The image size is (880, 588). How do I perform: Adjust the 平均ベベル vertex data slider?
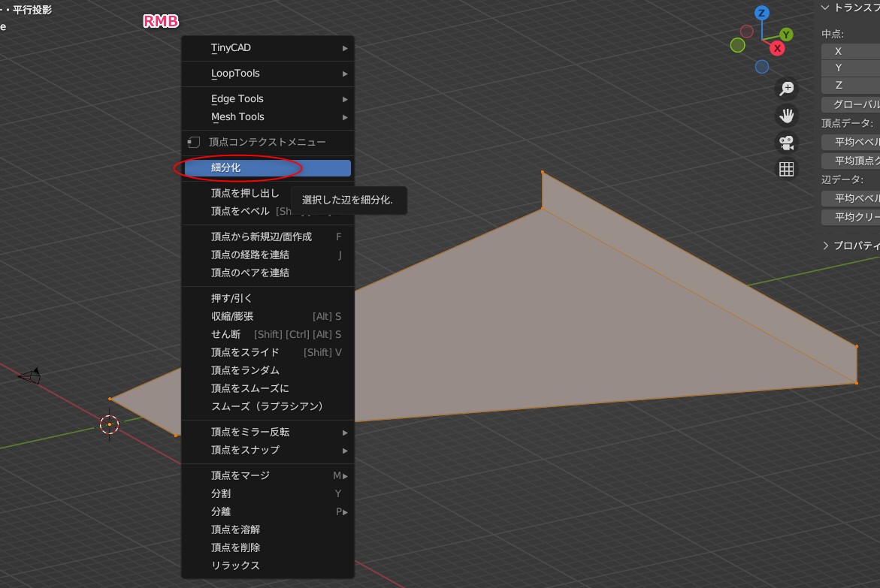[851, 142]
